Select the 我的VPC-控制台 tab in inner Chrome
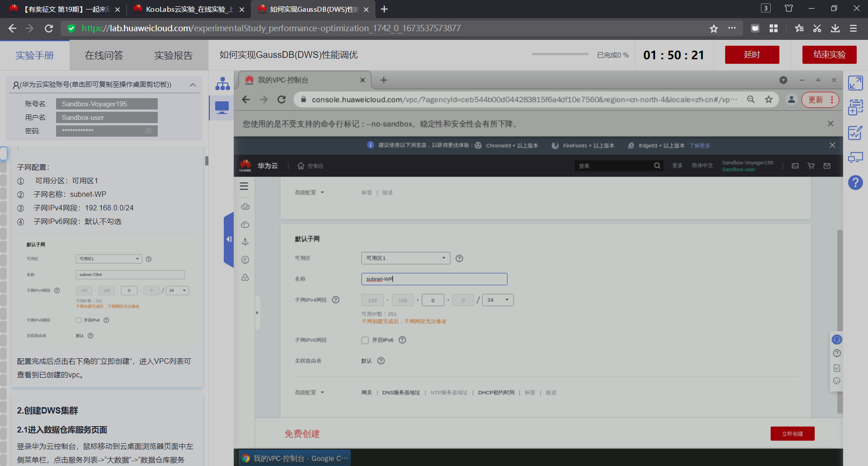 pos(304,80)
